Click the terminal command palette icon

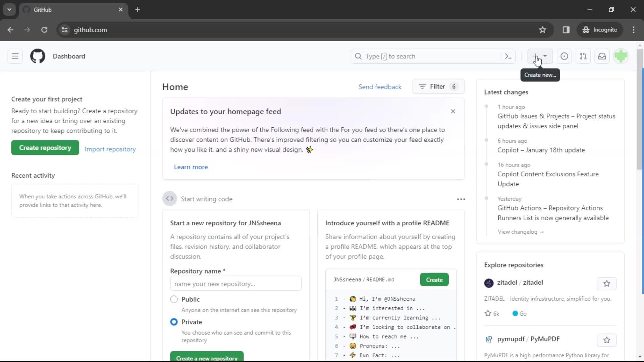click(508, 56)
